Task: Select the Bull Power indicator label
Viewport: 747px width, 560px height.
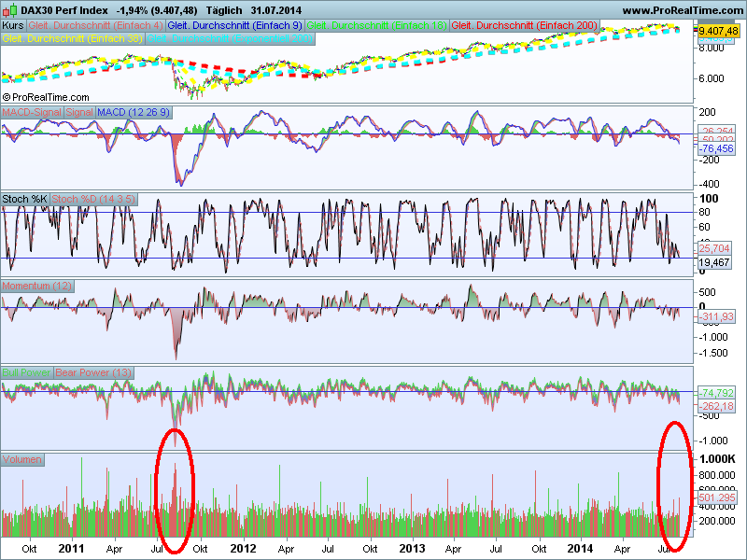Action: coord(27,372)
